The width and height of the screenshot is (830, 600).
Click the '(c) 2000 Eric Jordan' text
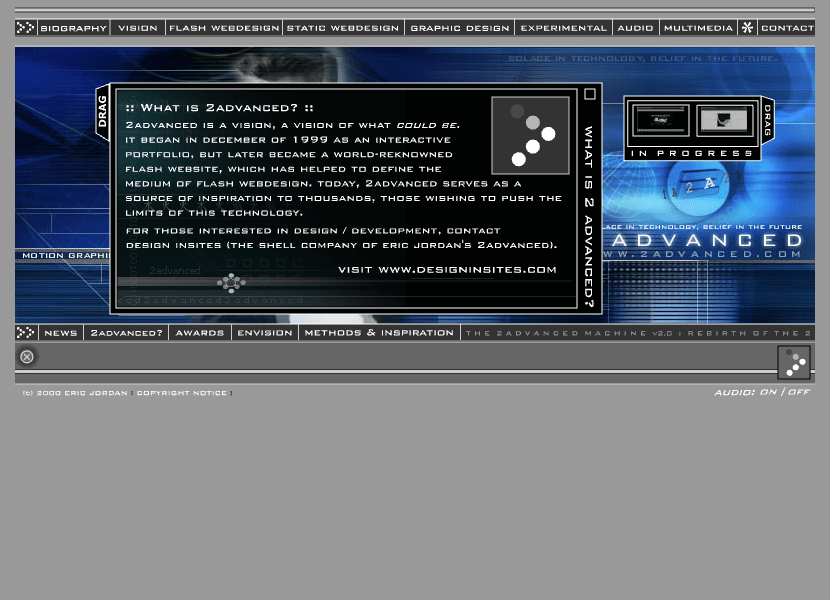point(75,393)
